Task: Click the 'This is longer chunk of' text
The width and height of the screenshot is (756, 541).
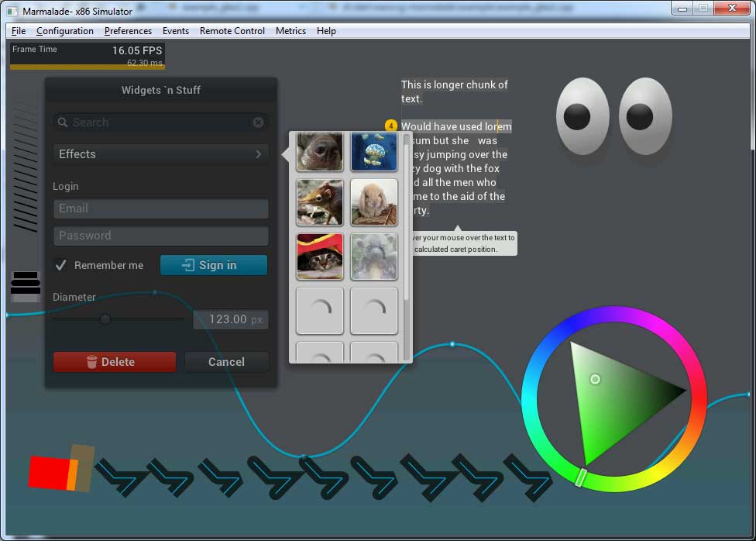Action: 454,85
